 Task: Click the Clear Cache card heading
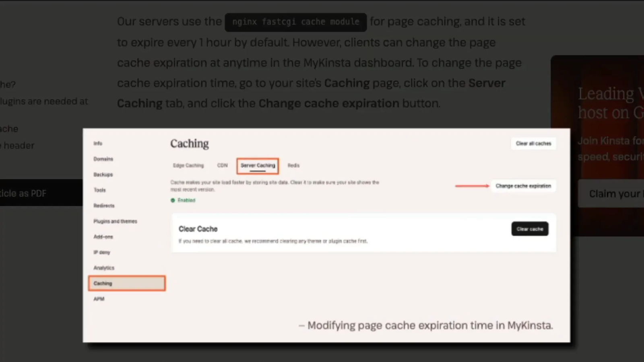pos(198,229)
